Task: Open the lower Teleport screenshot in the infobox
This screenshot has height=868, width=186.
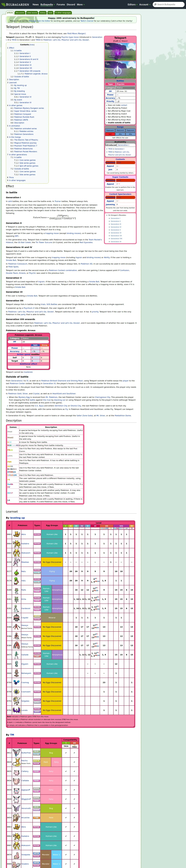Action: click(x=120, y=70)
